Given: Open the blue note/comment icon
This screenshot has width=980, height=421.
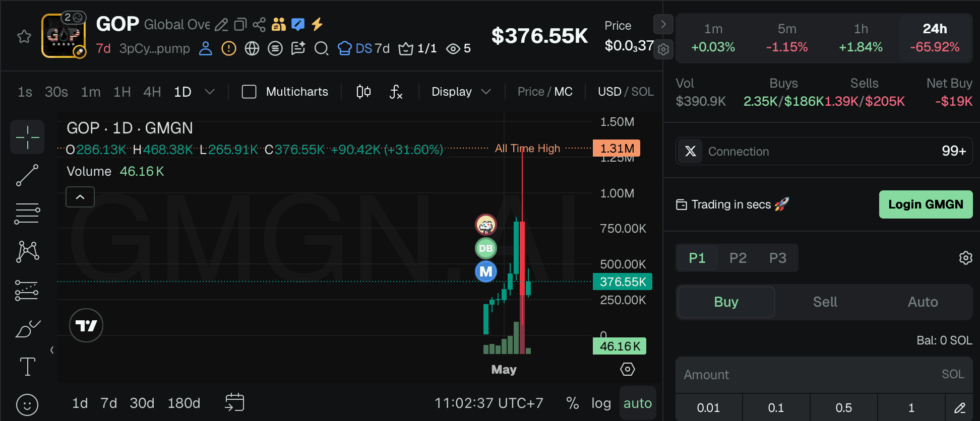Looking at the screenshot, I should [298, 24].
